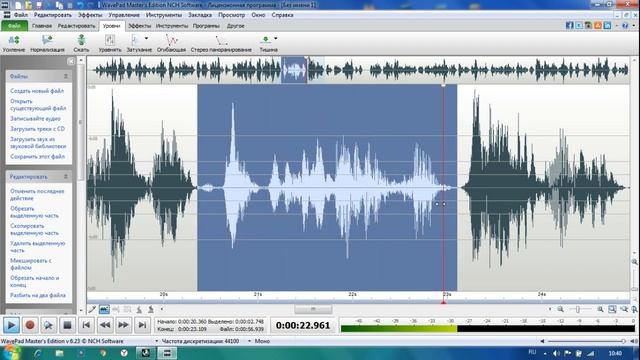Click the Rewind button

[105, 325]
